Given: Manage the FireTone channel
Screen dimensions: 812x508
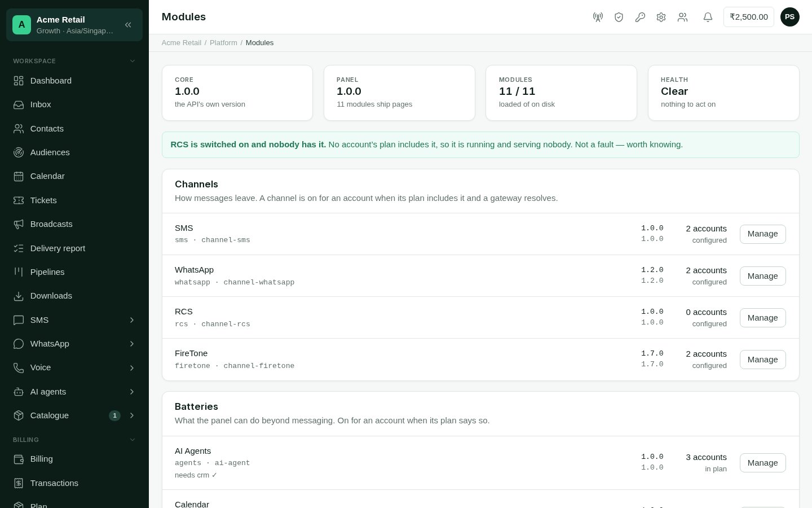Looking at the screenshot, I should click(762, 360).
